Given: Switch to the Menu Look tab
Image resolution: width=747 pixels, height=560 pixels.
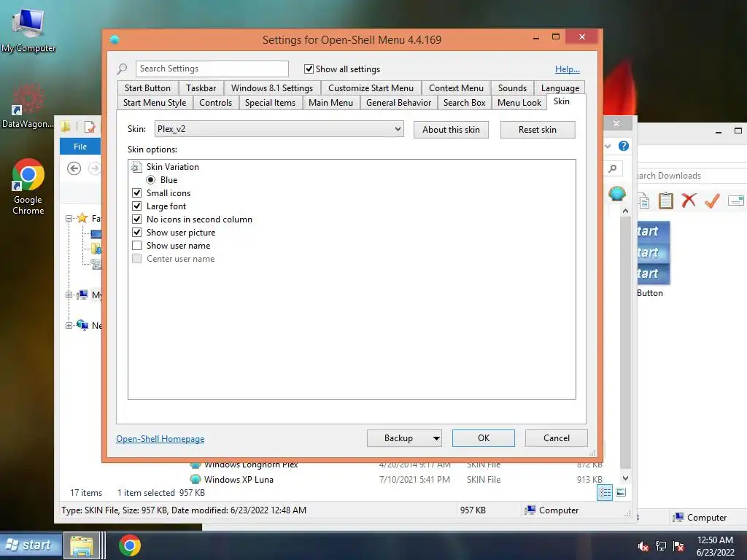Looking at the screenshot, I should click(519, 103).
